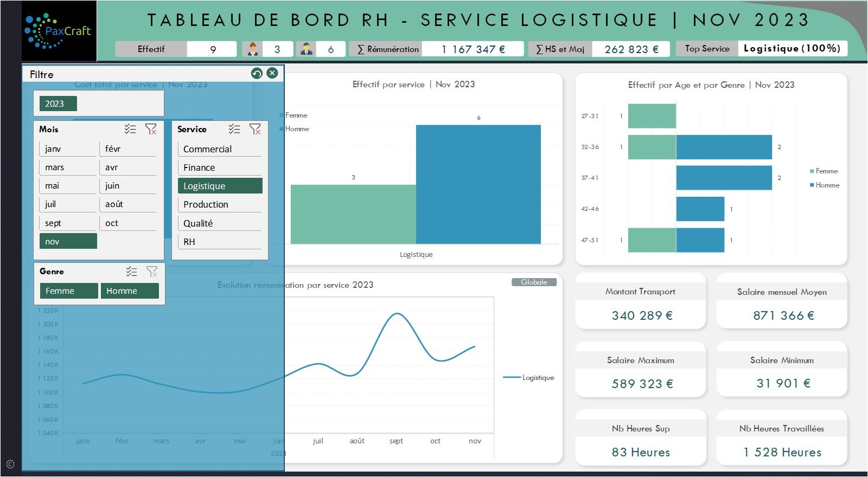Click the Salaire Minimum value
868x477 pixels.
pyautogui.click(x=783, y=383)
